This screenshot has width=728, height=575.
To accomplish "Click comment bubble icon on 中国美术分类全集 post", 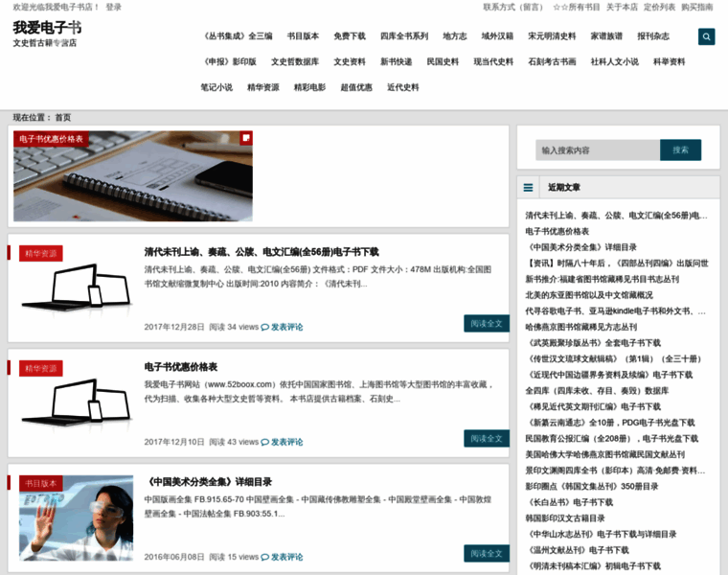I will [265, 557].
